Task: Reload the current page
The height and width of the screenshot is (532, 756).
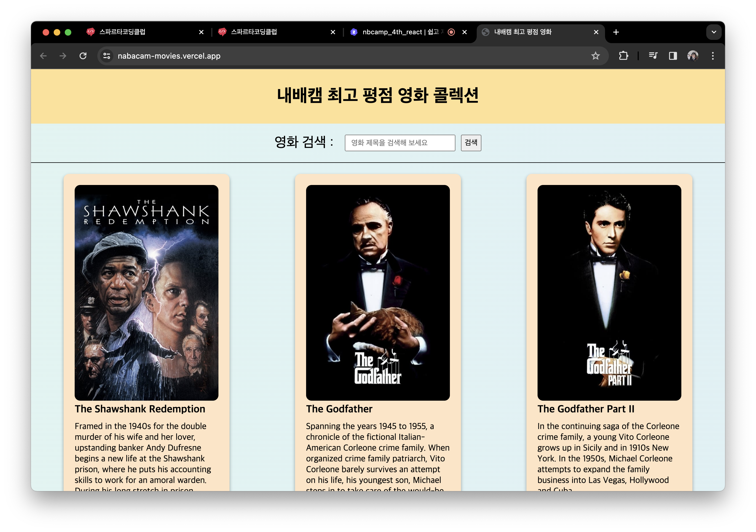Action: point(83,56)
